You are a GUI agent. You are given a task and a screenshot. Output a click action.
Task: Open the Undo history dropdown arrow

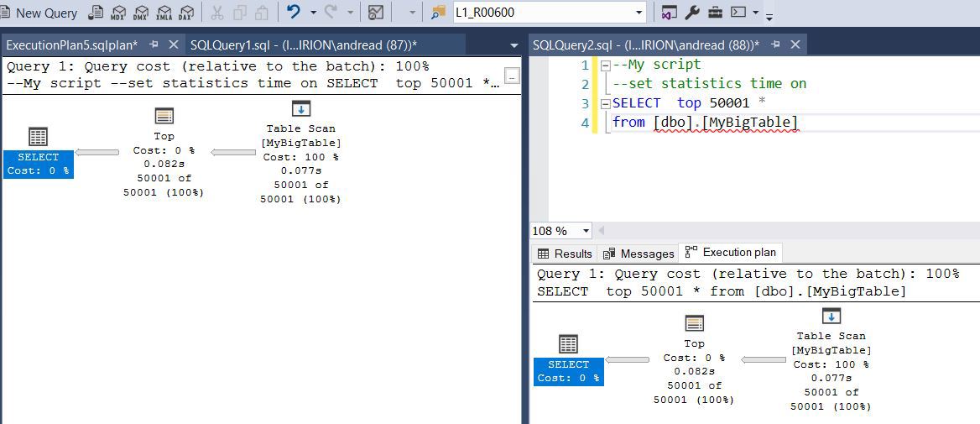coord(313,13)
